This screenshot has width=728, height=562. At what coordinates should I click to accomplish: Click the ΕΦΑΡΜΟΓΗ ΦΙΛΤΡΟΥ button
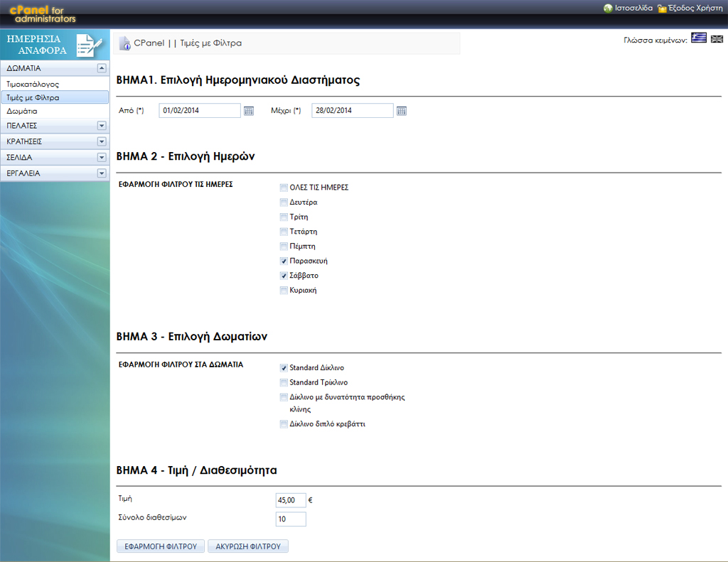161,546
